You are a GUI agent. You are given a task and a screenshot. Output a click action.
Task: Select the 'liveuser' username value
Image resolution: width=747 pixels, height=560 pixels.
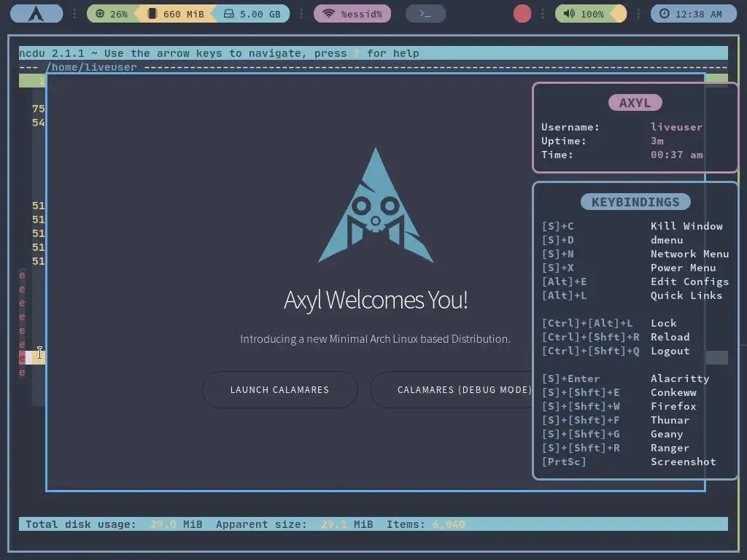pos(676,127)
